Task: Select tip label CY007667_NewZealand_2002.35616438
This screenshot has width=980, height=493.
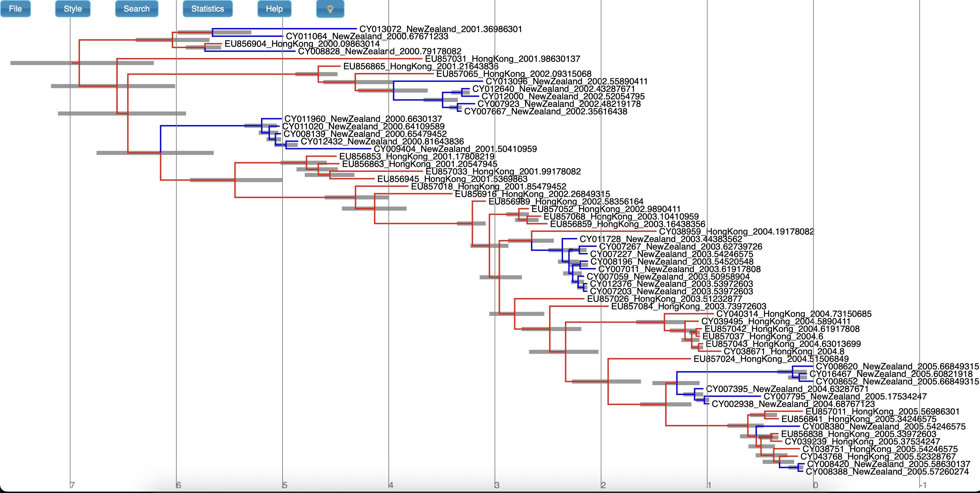Action: (x=546, y=112)
